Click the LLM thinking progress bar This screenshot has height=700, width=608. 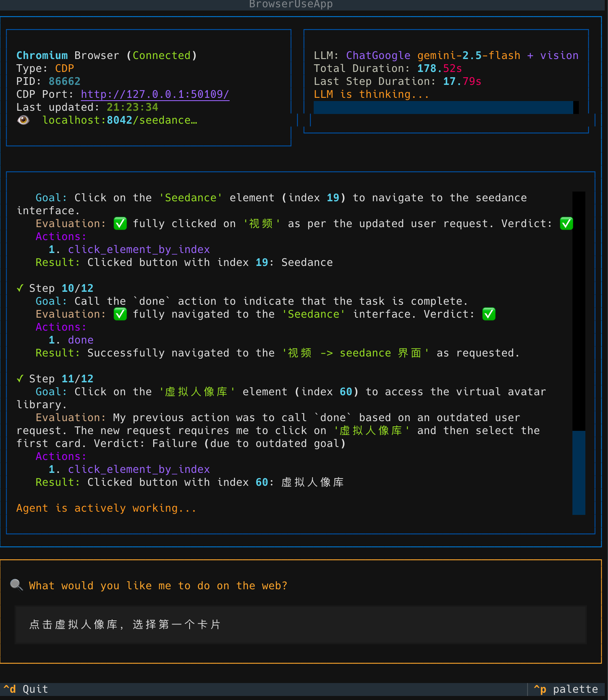(443, 108)
